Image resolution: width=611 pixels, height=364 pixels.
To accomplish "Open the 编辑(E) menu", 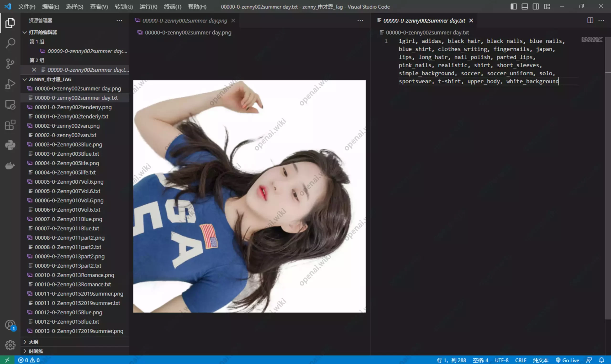I will (51, 7).
